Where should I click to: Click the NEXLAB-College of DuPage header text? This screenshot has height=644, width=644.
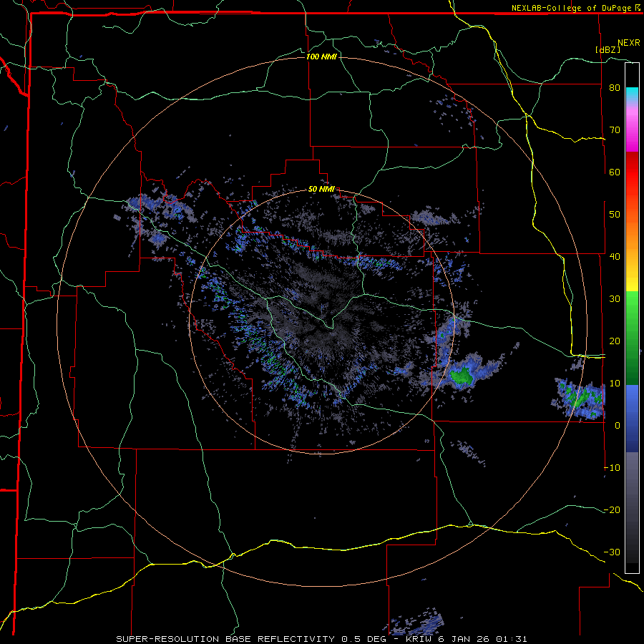[x=571, y=8]
